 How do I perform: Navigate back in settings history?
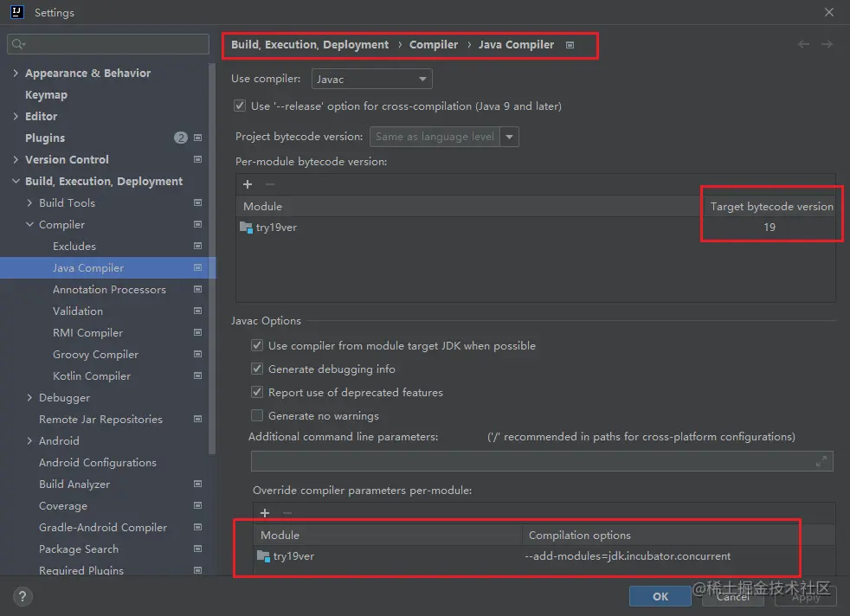[x=803, y=44]
